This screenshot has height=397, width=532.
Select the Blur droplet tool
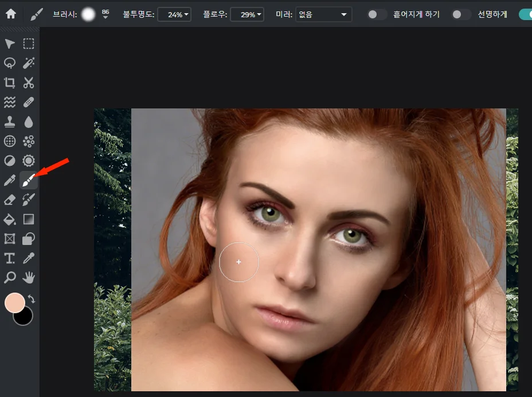point(29,122)
